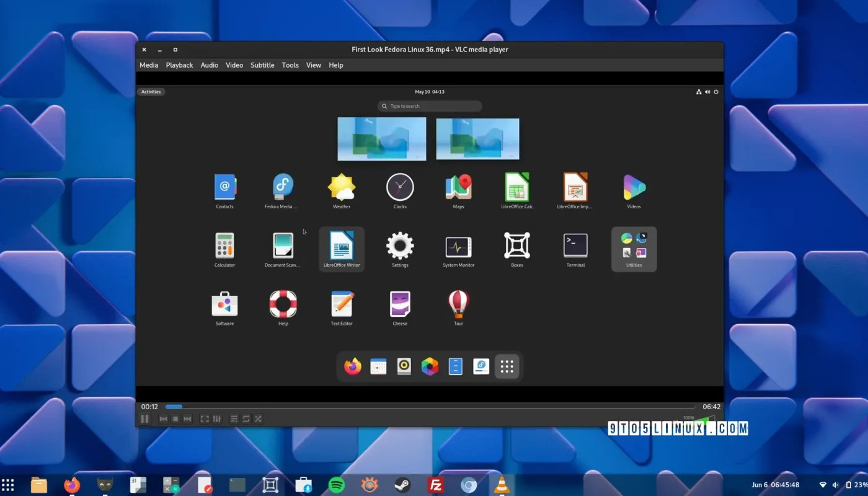Click the Calculator app icon in grid
The width and height of the screenshot is (868, 496).
coord(224,246)
